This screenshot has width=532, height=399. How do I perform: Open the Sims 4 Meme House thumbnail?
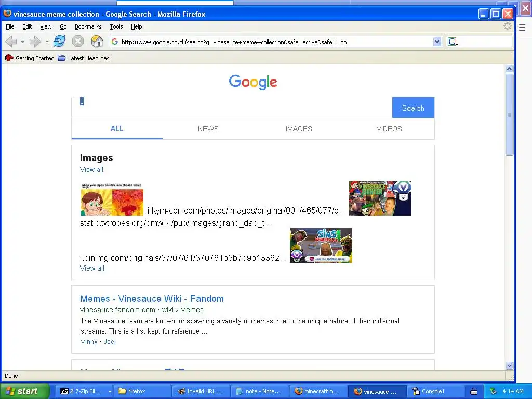(x=321, y=245)
